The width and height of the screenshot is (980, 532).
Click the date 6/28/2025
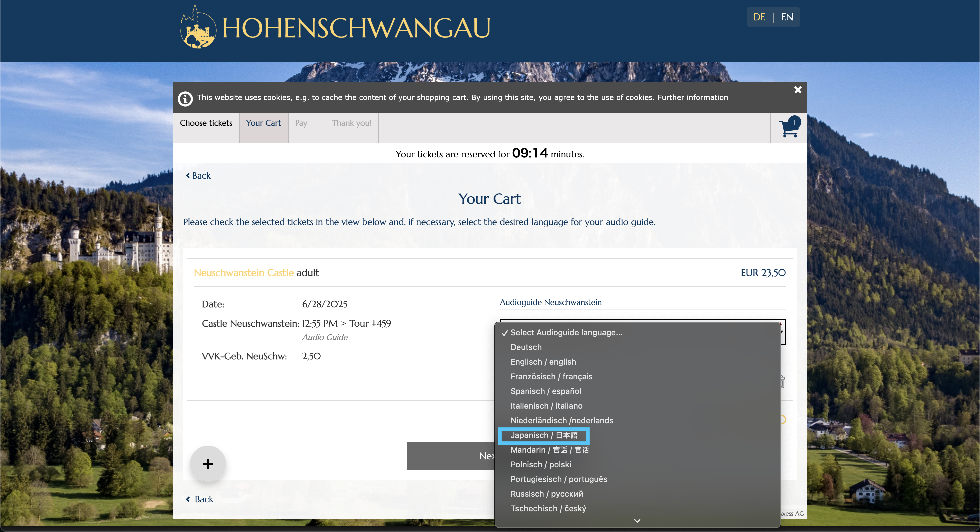(x=325, y=304)
